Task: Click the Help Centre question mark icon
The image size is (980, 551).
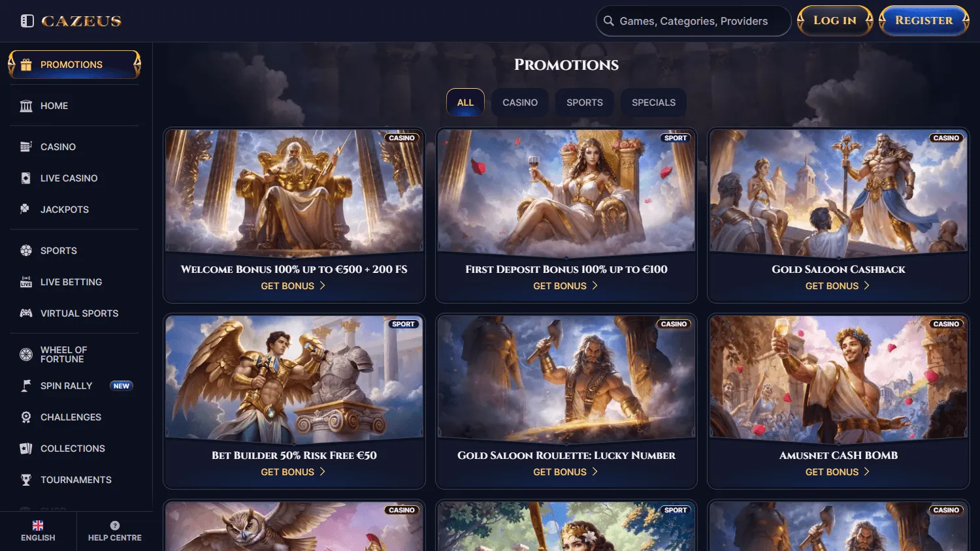Action: click(115, 526)
